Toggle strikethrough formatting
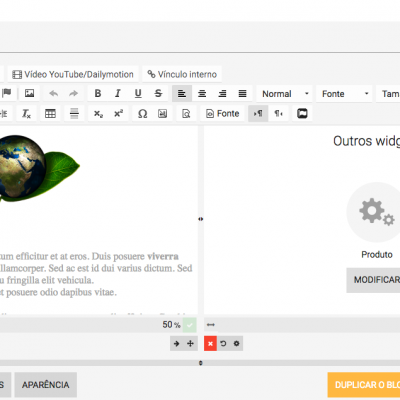The width and height of the screenshot is (400, 400). [x=158, y=93]
